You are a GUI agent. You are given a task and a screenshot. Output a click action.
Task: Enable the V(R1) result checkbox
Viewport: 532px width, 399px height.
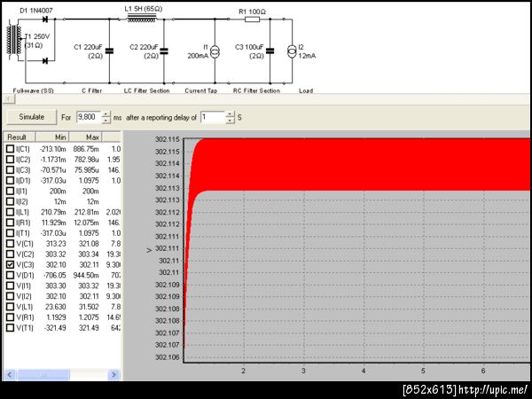(x=10, y=317)
